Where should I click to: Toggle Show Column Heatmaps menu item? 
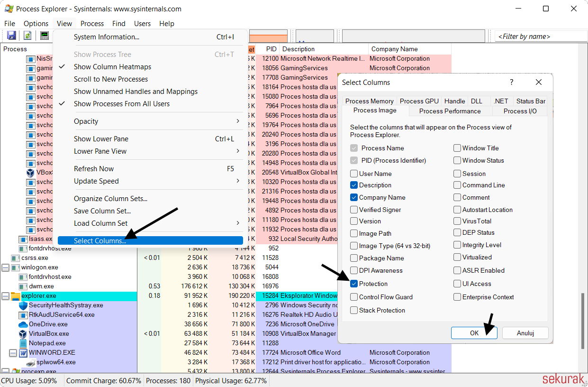pyautogui.click(x=150, y=67)
